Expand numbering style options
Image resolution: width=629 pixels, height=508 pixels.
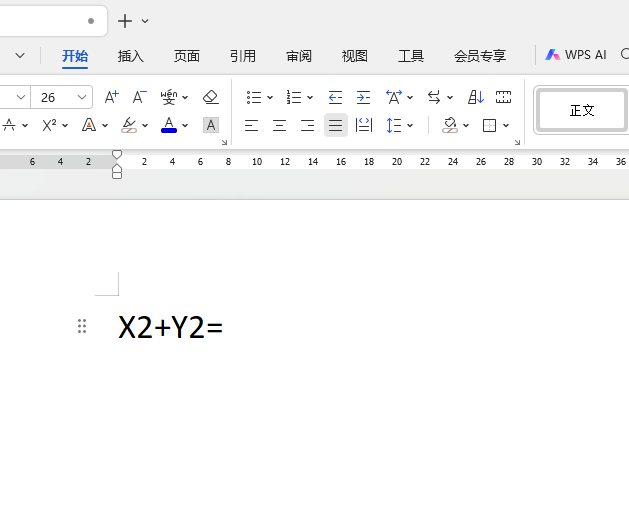click(310, 98)
